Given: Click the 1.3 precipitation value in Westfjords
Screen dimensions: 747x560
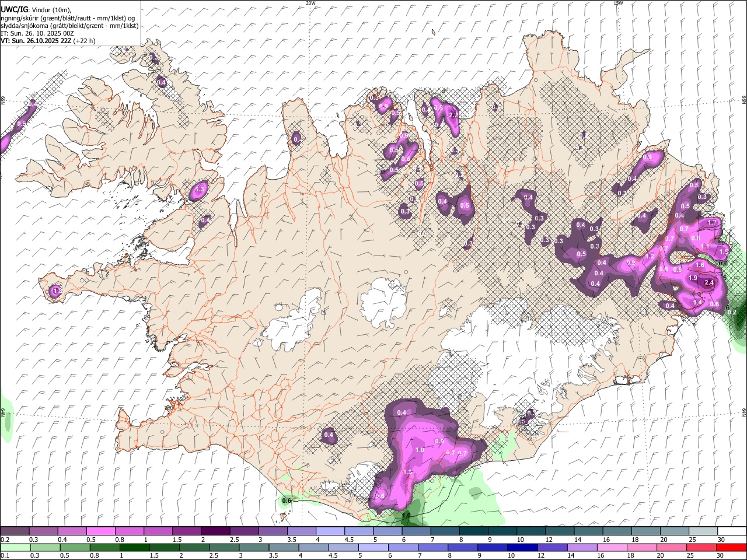Looking at the screenshot, I should (x=200, y=190).
